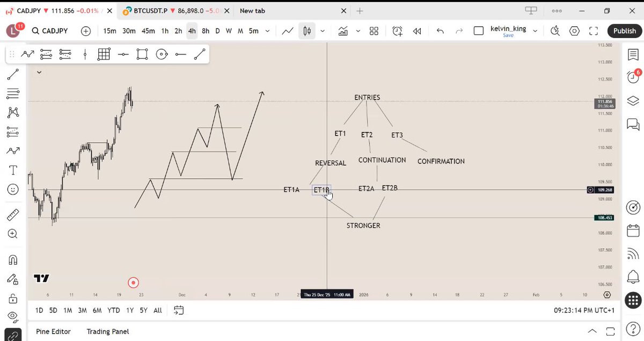
Task: Toggle hide all drawings eye icon
Action: [x=13, y=316]
